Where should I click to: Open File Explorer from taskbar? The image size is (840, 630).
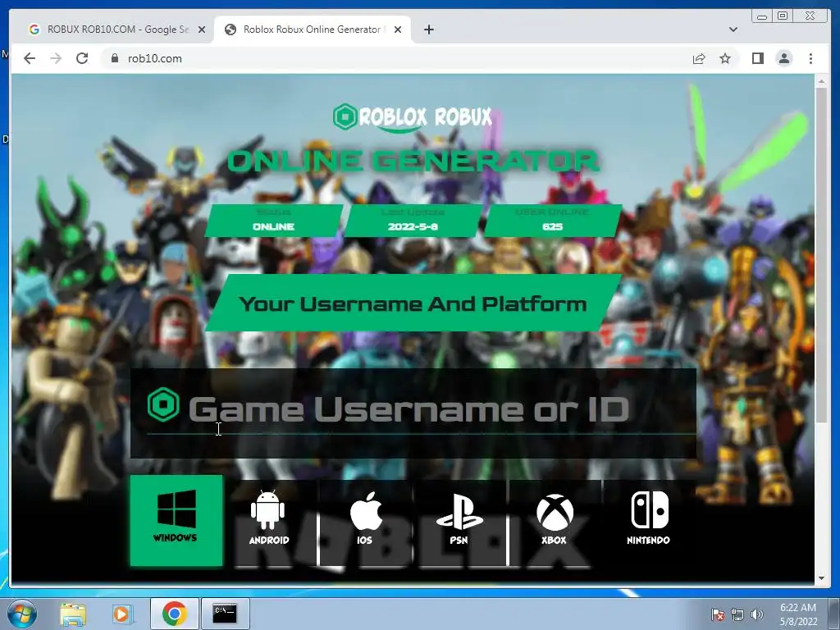[73, 614]
